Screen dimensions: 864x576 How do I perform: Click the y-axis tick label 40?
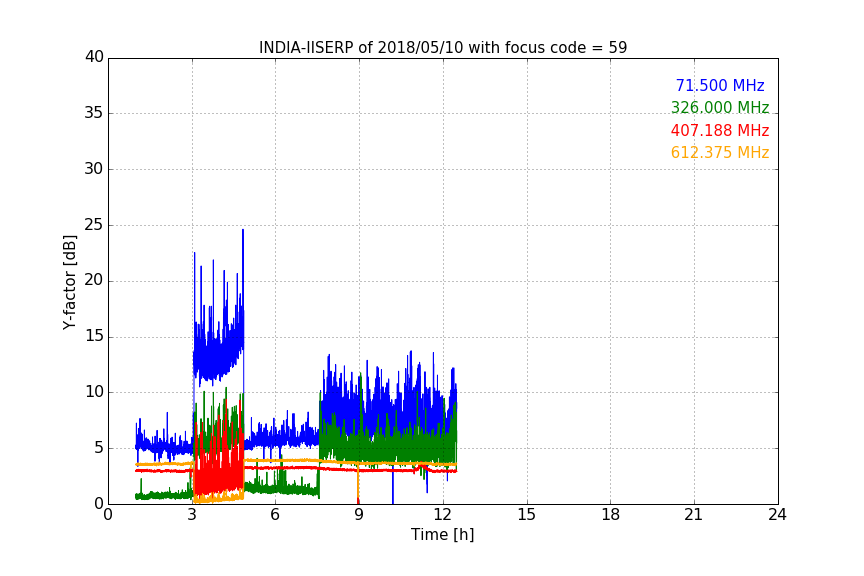(94, 57)
